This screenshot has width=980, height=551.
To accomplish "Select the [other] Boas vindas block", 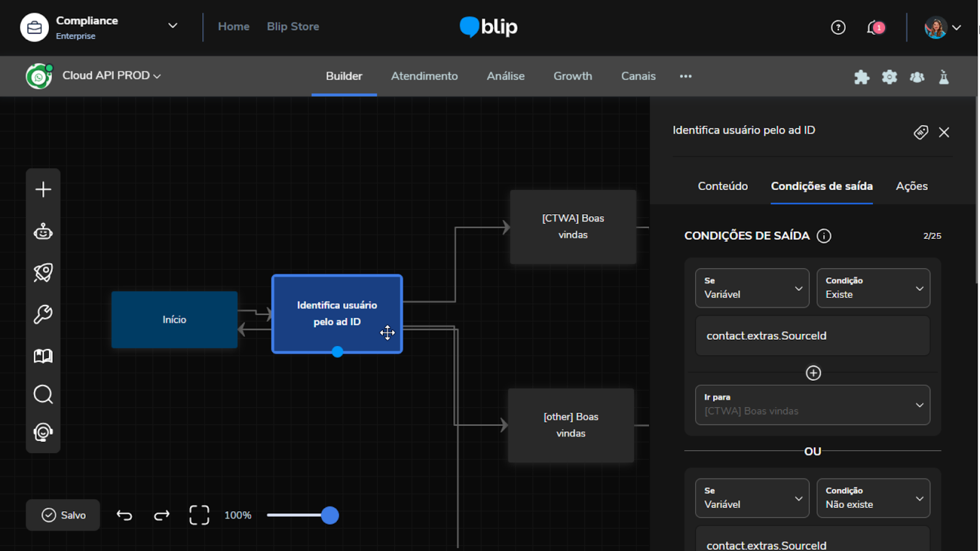I will pos(571,425).
